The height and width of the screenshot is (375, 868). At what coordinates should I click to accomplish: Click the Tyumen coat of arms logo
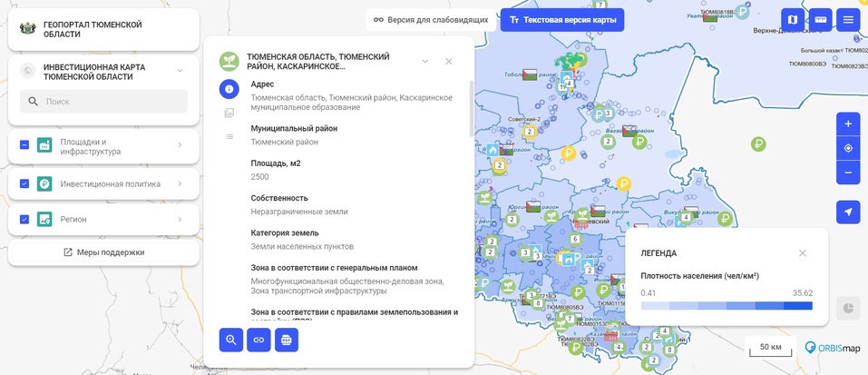[x=27, y=29]
